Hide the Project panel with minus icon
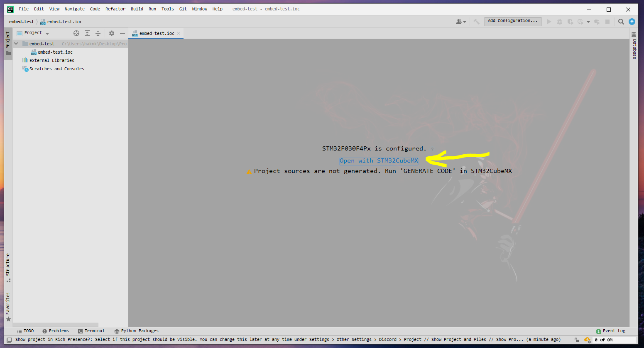644x348 pixels. coord(122,33)
